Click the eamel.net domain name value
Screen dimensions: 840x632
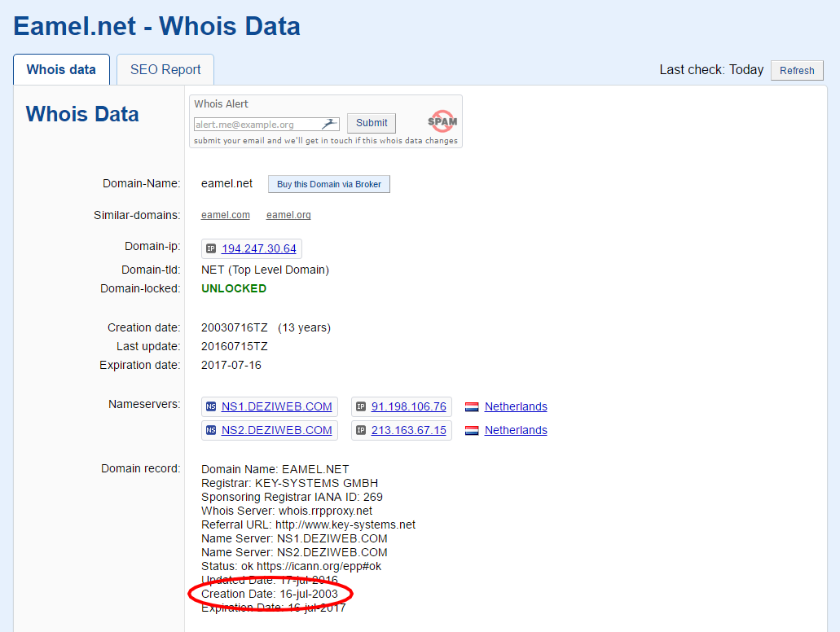click(226, 183)
